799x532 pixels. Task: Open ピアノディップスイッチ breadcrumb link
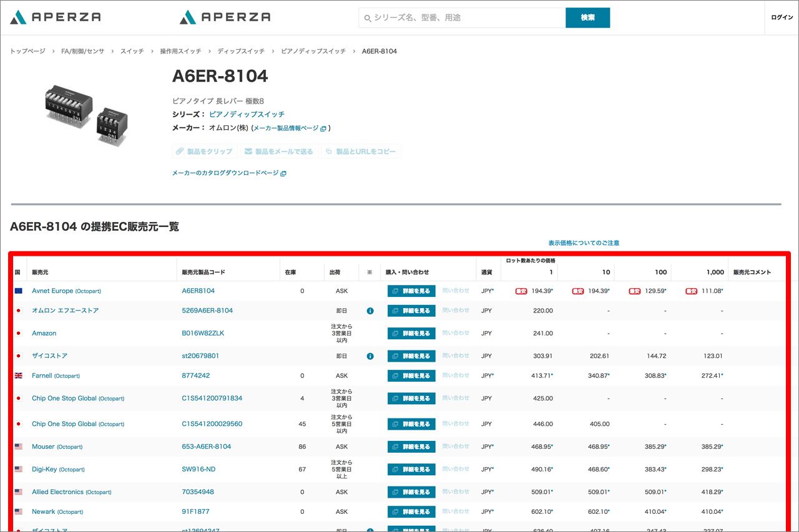coord(313,51)
